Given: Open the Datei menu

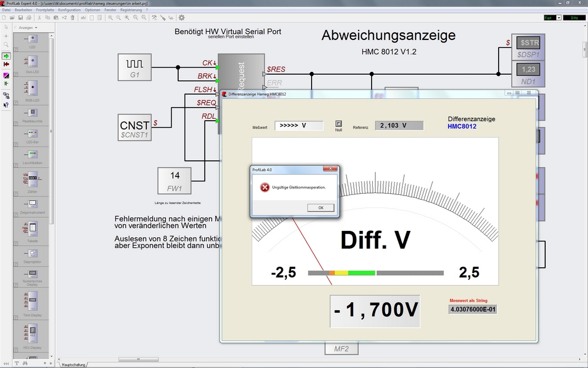Looking at the screenshot, I should [x=6, y=10].
